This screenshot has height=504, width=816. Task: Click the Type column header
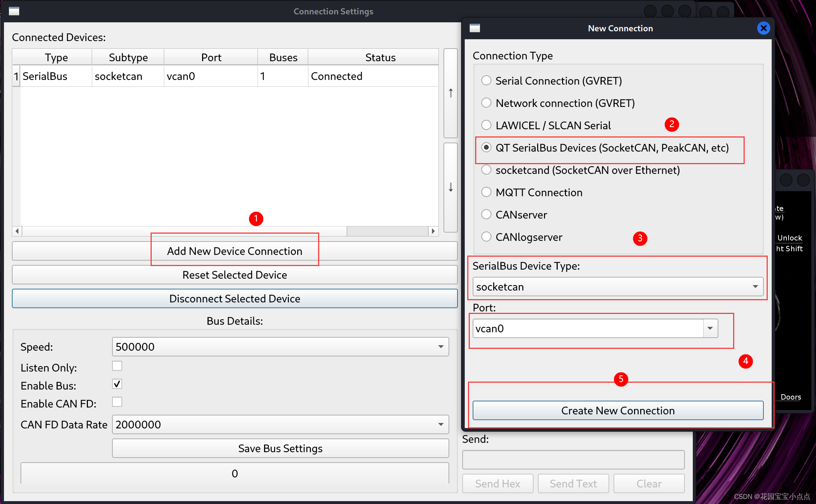(x=56, y=57)
